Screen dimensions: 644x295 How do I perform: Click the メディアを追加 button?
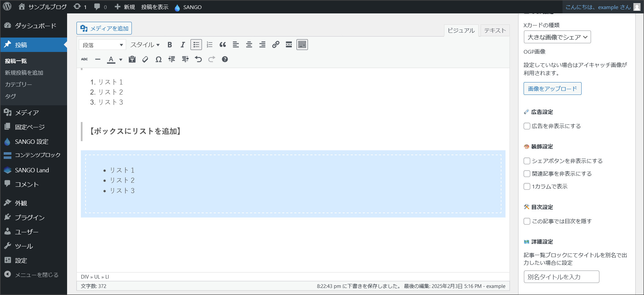[x=104, y=28]
